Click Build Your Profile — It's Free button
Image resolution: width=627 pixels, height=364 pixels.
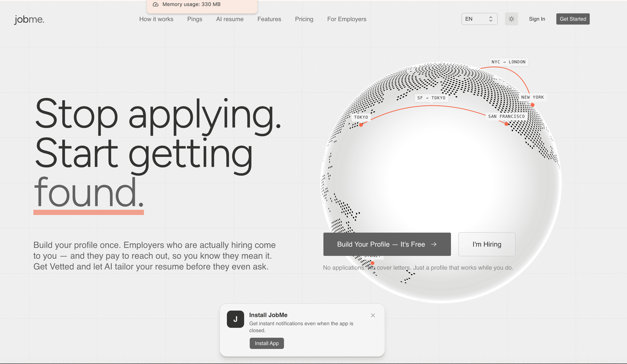pos(387,244)
